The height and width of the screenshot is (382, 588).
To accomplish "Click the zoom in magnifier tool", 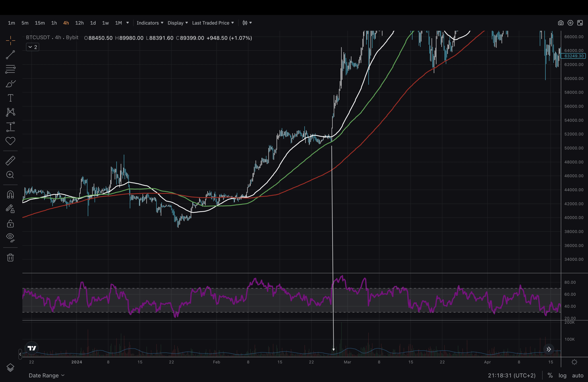I will [x=10, y=175].
